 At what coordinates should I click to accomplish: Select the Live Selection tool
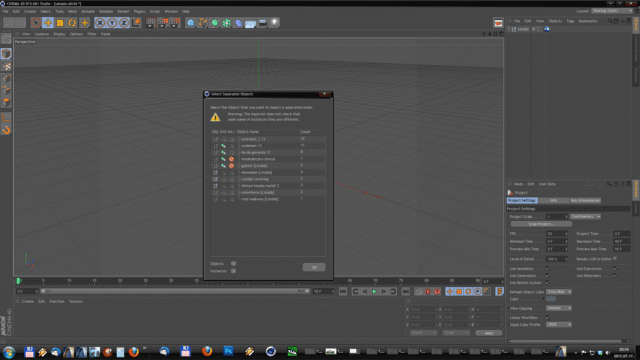(36, 23)
